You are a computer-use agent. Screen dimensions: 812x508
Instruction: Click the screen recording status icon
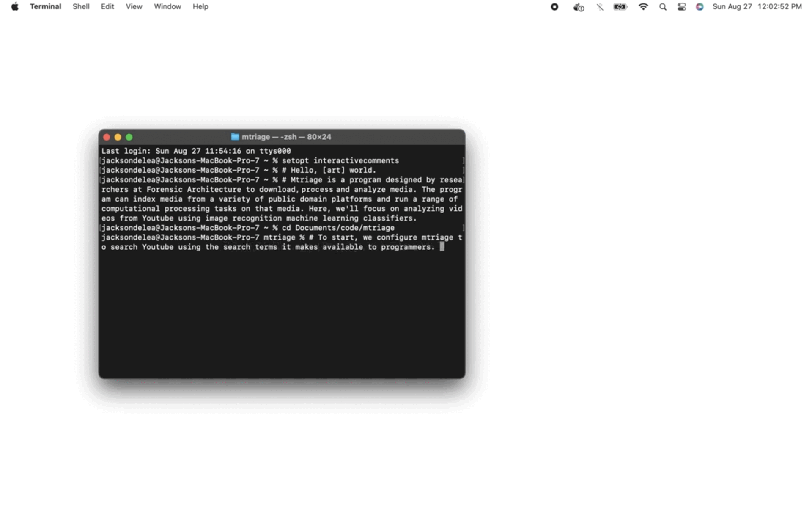[554, 7]
